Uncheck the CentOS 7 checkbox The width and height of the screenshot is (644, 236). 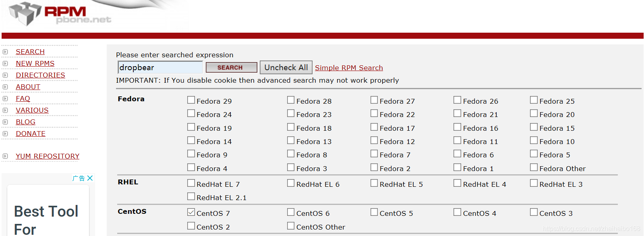(x=191, y=212)
